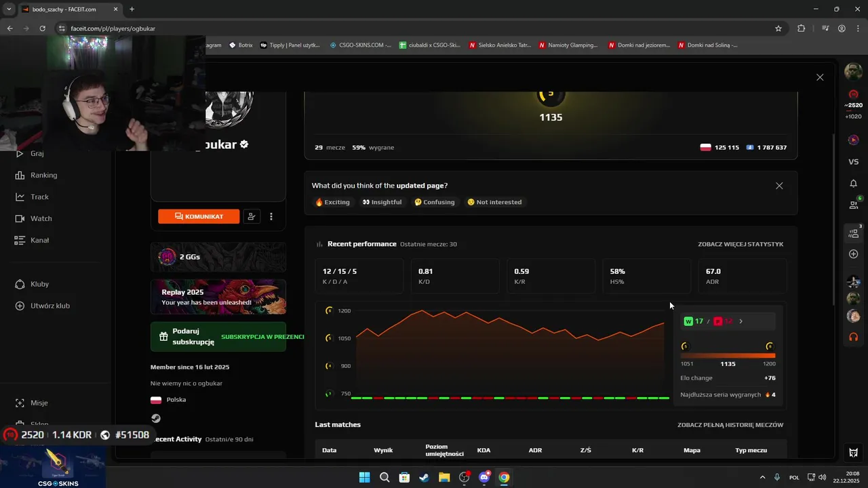Click the Watch camera icon

click(x=20, y=218)
